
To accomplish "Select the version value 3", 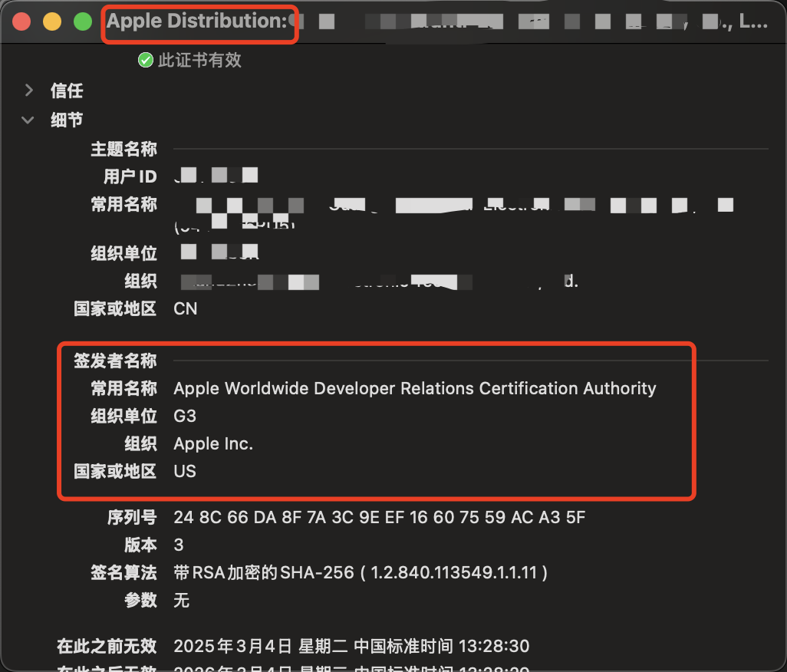I will (x=179, y=545).
